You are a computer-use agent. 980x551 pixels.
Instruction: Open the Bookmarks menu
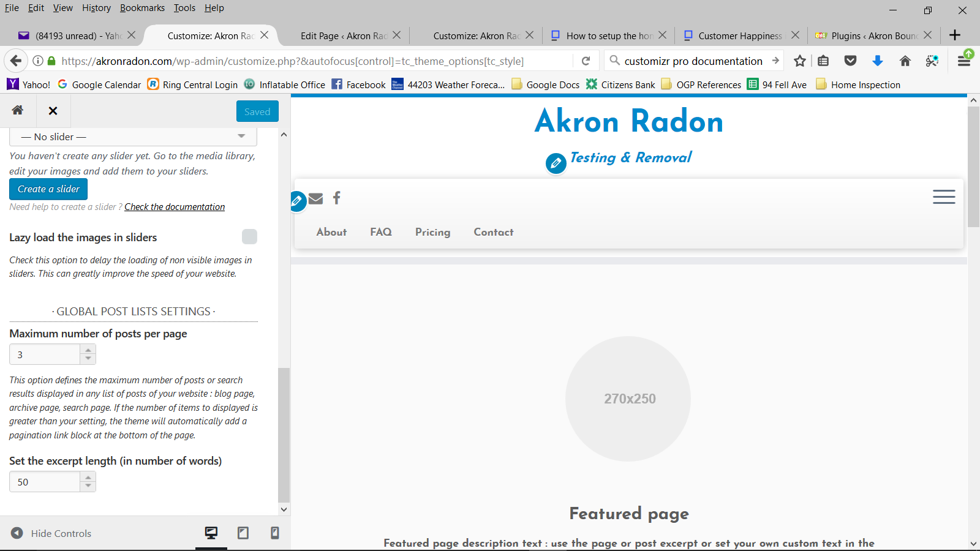(142, 8)
